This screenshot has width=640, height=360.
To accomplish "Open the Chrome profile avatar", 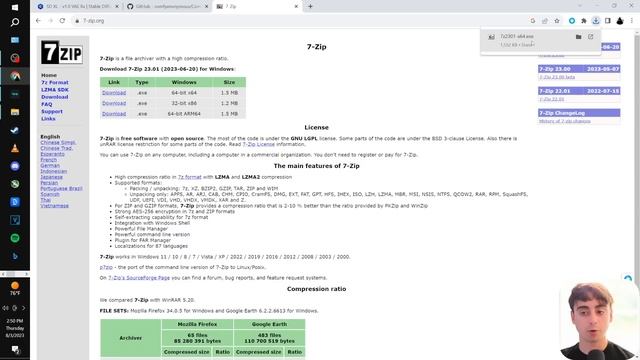I will 620,21.
